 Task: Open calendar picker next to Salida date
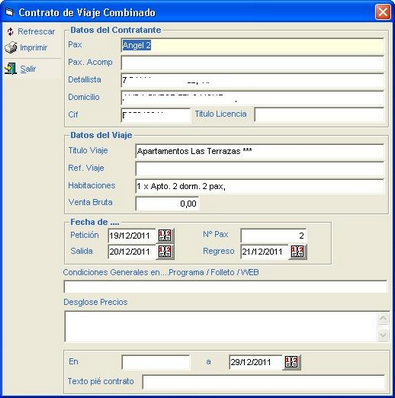click(x=165, y=252)
